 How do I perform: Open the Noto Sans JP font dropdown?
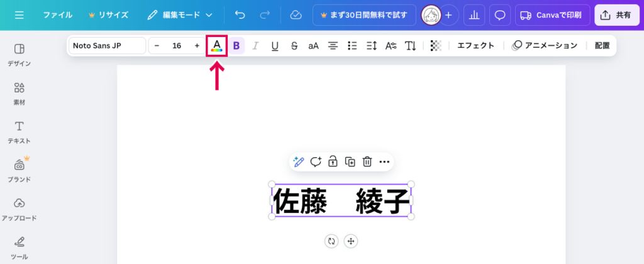coord(107,45)
